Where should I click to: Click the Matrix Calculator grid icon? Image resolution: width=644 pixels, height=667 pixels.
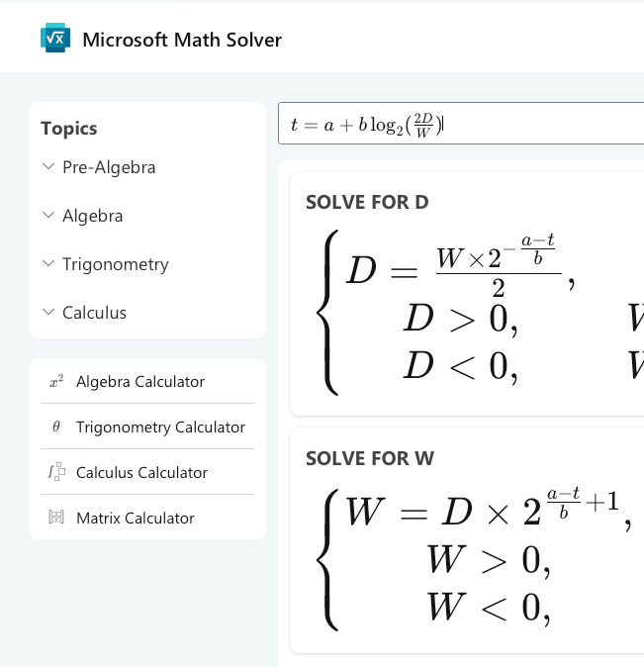56,518
